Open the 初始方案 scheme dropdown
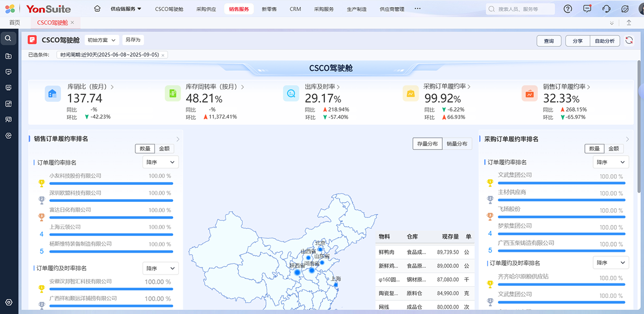This screenshot has height=314, width=644. [102, 40]
